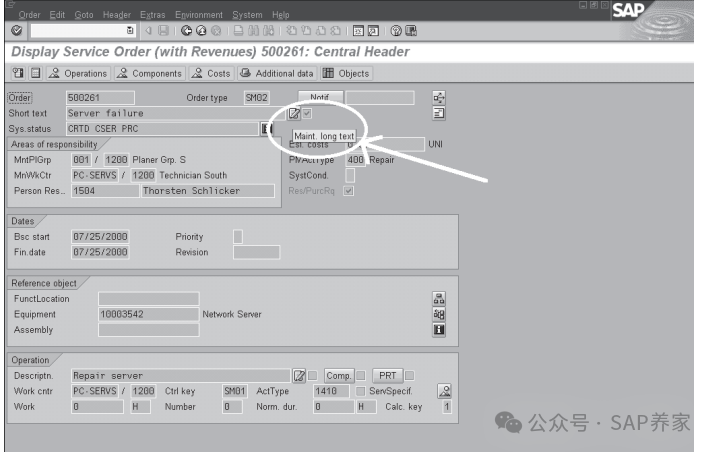Click the Costs button
This screenshot has width=714, height=452.
point(211,73)
